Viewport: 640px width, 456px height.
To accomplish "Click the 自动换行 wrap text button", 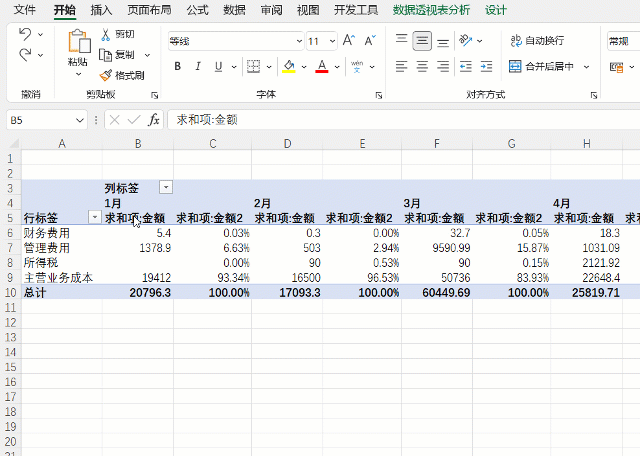I will click(537, 41).
